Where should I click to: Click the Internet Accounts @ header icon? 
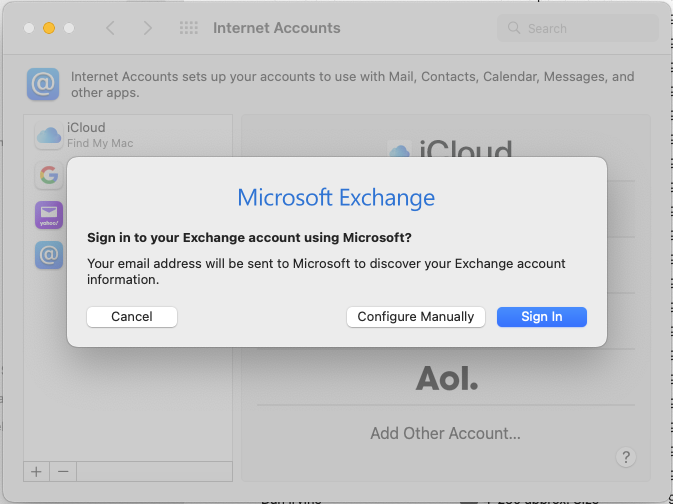point(43,84)
